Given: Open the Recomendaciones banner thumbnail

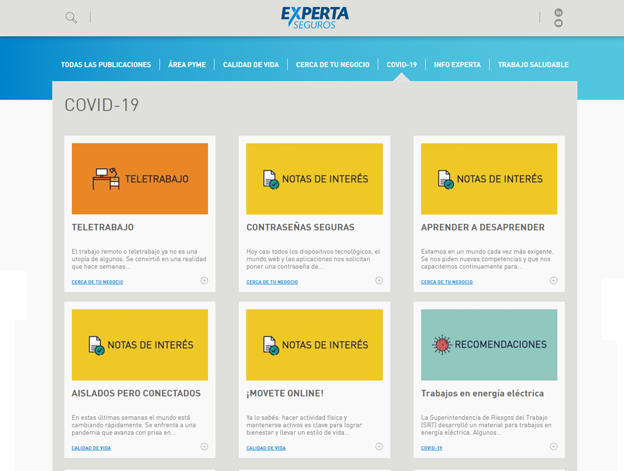Looking at the screenshot, I should pyautogui.click(x=489, y=344).
